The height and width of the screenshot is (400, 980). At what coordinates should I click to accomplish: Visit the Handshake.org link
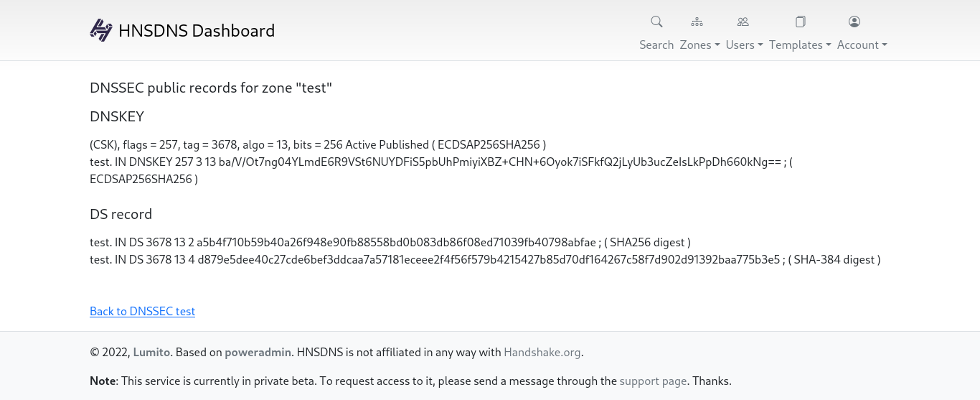[542, 353]
